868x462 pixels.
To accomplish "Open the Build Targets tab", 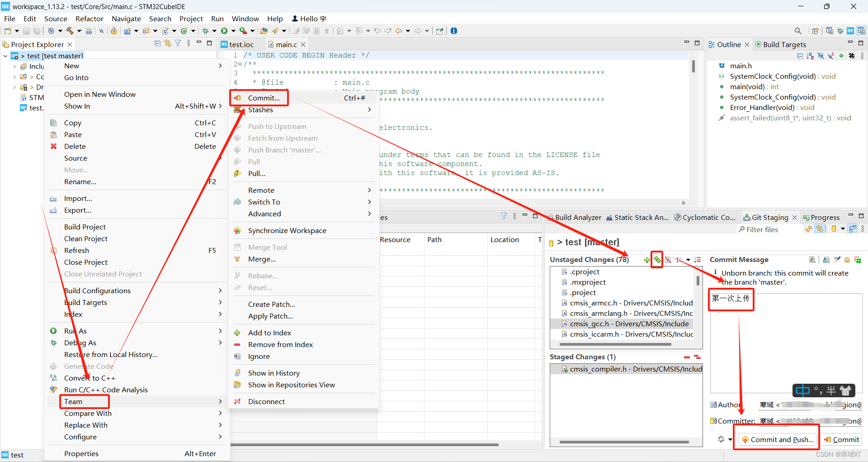I will [781, 44].
